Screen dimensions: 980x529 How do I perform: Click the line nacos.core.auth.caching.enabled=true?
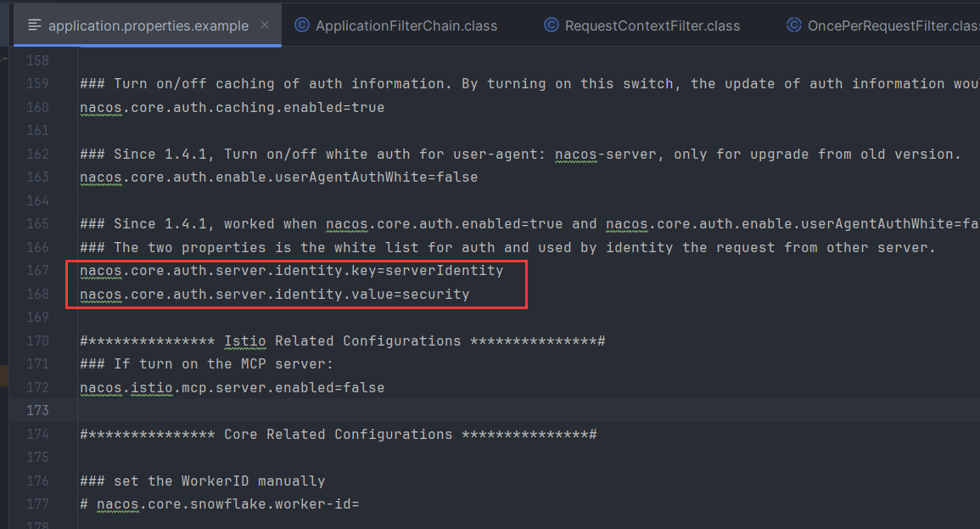[232, 108]
